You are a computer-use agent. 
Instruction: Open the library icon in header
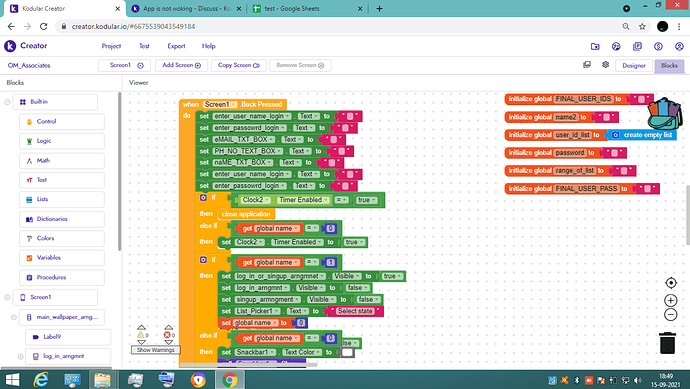(x=637, y=46)
